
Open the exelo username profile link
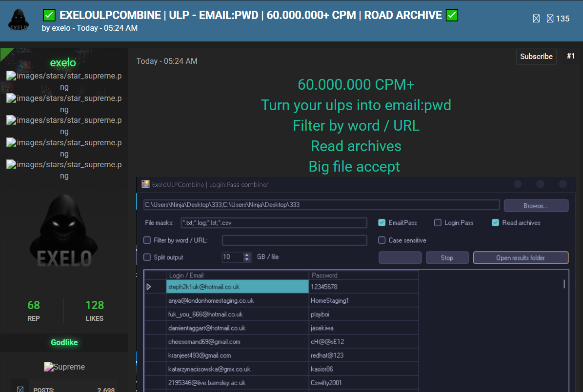tap(63, 62)
